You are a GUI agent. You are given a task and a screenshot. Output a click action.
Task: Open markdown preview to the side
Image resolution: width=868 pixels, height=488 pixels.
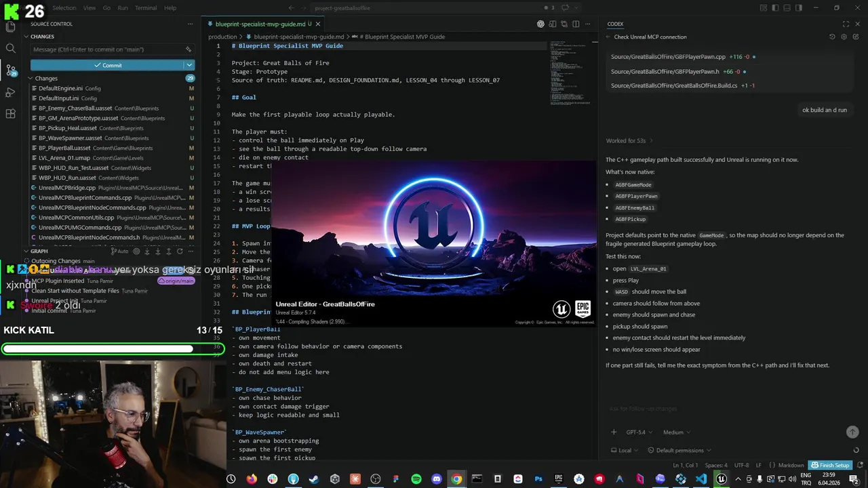tap(553, 24)
